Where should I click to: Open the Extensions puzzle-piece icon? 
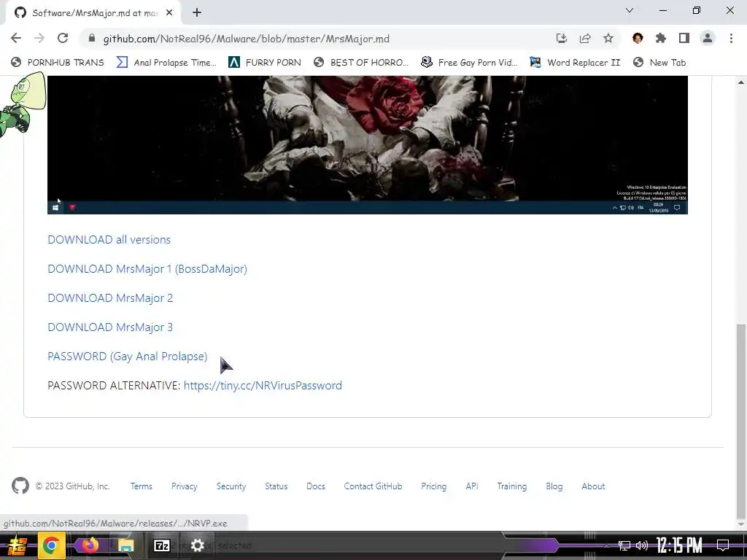[x=661, y=38]
